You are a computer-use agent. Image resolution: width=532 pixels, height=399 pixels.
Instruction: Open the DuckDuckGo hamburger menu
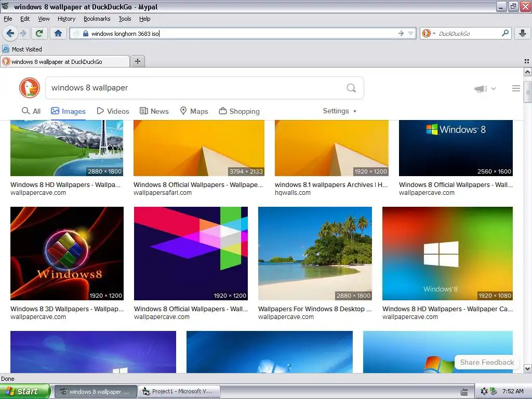point(516,88)
